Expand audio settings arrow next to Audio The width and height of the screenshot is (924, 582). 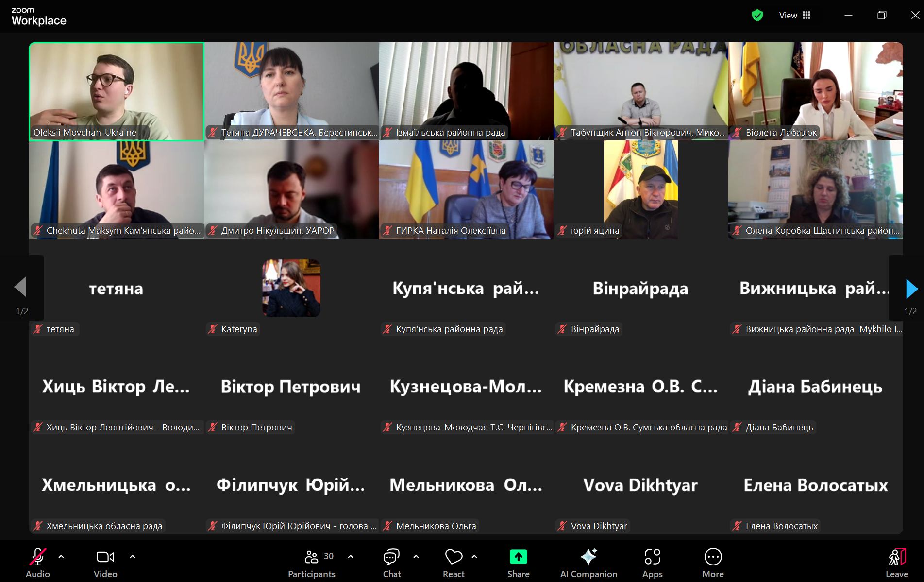(61, 557)
